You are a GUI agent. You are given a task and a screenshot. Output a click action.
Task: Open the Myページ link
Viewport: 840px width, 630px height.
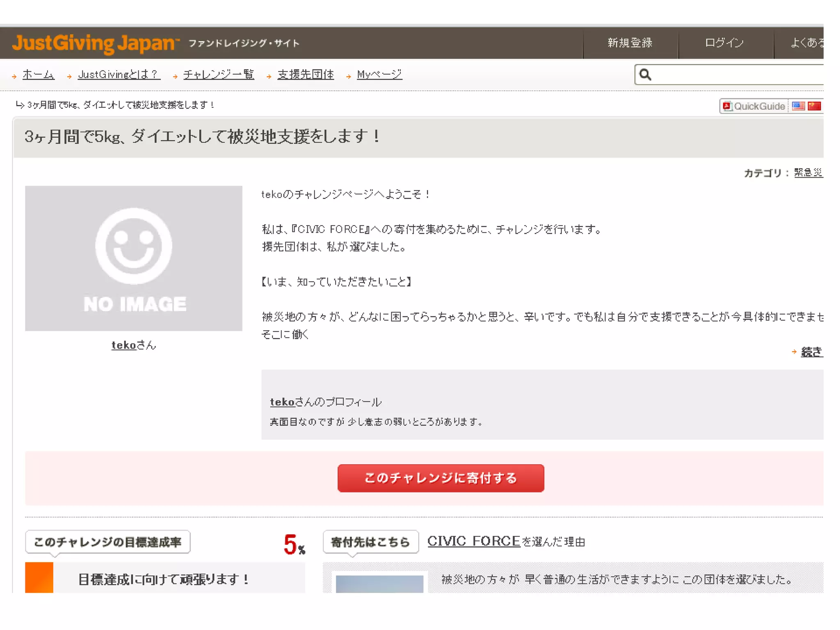tap(379, 74)
